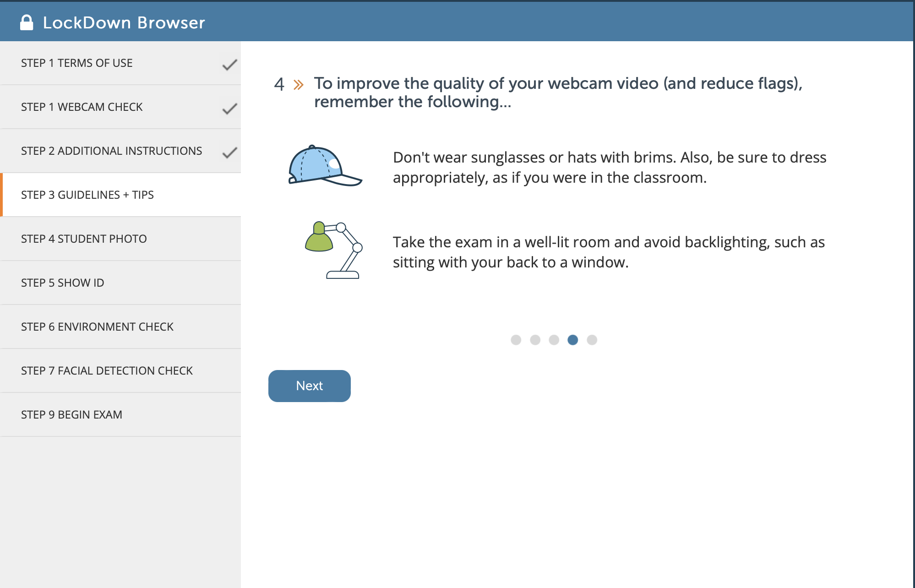Select Step 6 Environment Check
Screen dimensions: 915x588
[x=120, y=327]
